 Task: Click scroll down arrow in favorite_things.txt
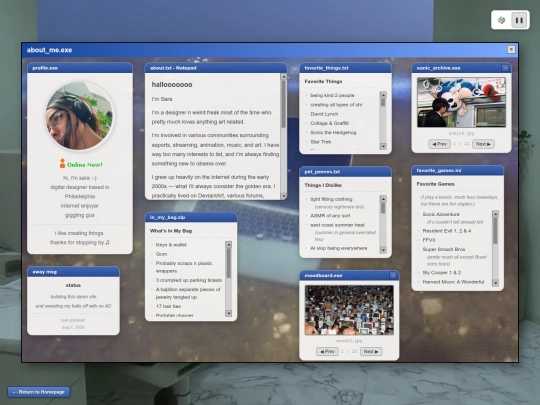pyautogui.click(x=383, y=146)
